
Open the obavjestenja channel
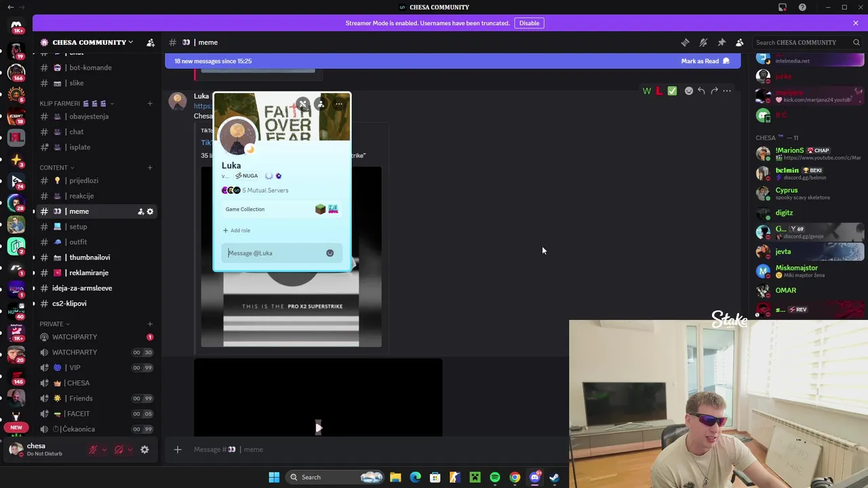tap(97, 117)
